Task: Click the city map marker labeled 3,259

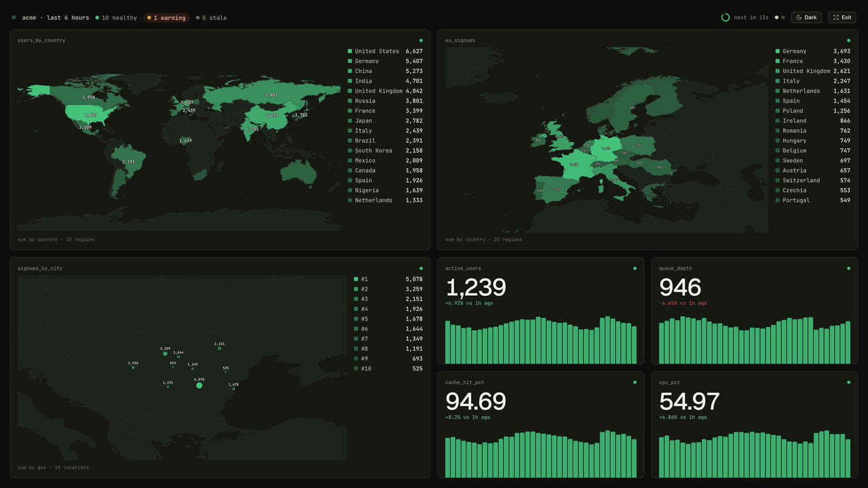Action: pyautogui.click(x=165, y=354)
